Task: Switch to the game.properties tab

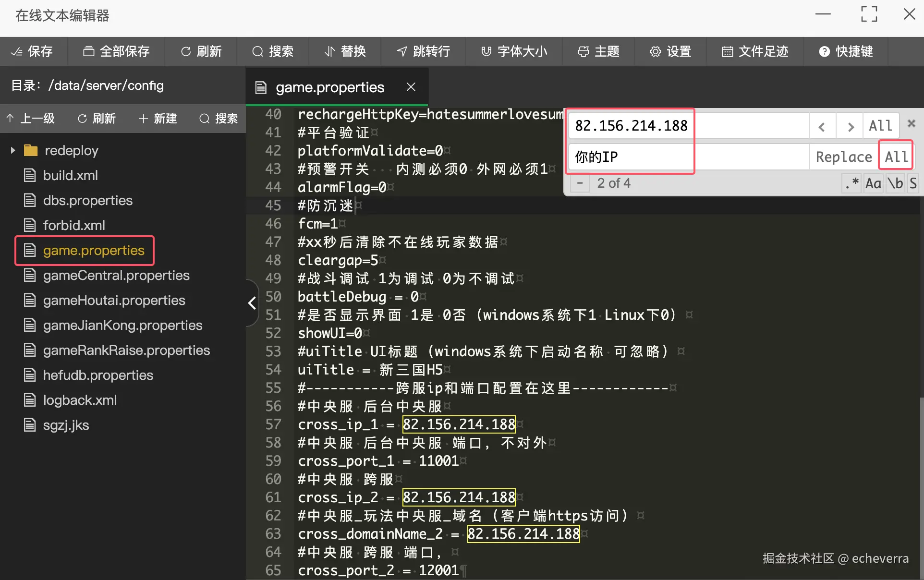Action: 329,87
